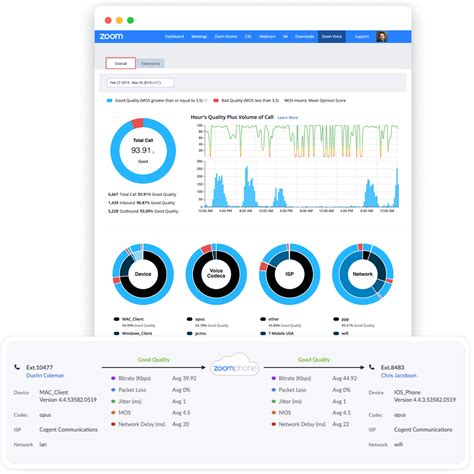Click the black MAC_Client legend swatch

116,319
